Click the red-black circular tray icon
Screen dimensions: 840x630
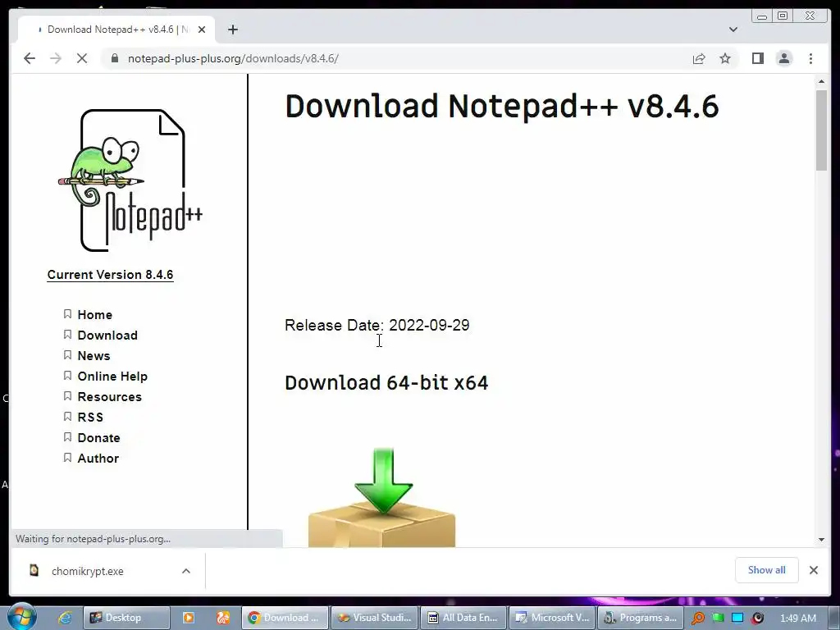pyautogui.click(x=757, y=618)
